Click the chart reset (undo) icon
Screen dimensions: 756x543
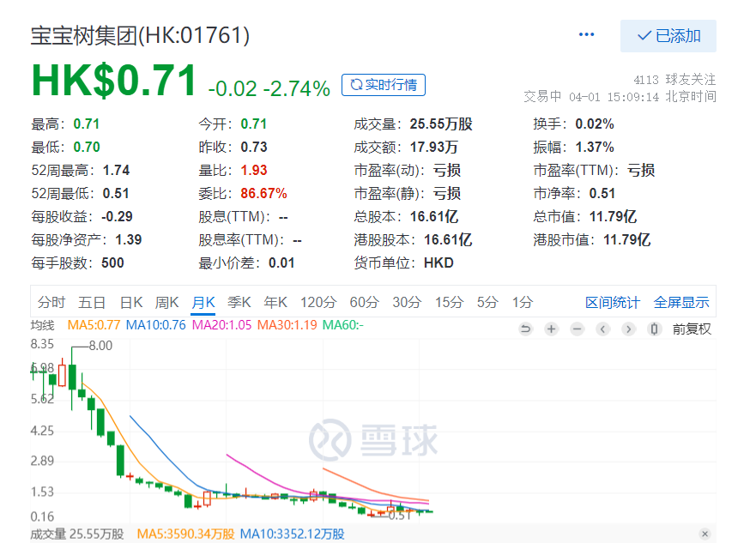coord(526,329)
